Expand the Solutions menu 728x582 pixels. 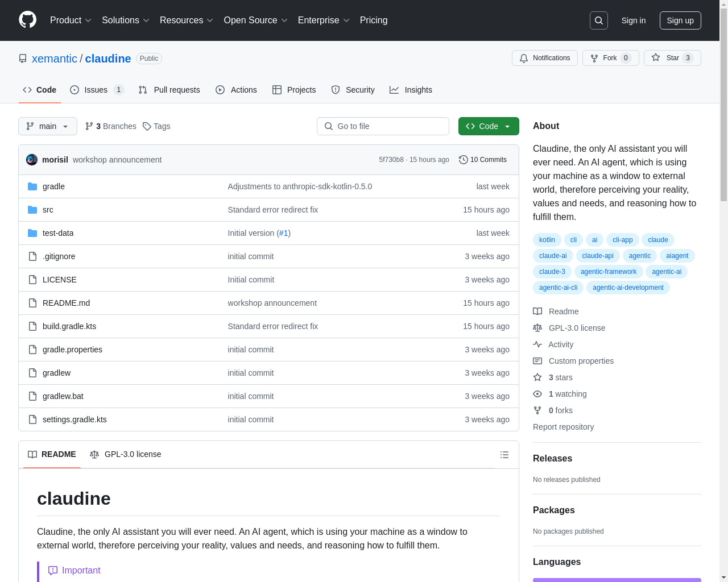coord(126,20)
